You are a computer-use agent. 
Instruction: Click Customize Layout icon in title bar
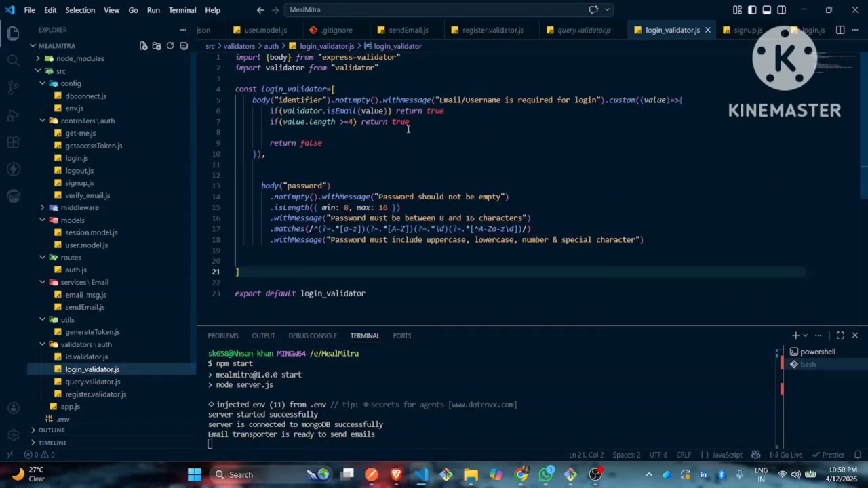coord(737,10)
